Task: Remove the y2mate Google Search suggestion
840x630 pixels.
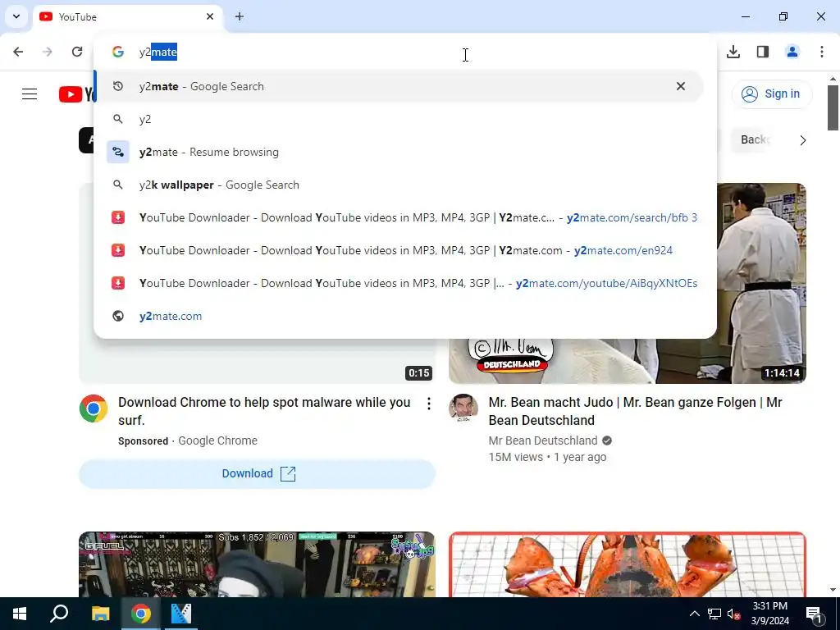Action: 680,86
